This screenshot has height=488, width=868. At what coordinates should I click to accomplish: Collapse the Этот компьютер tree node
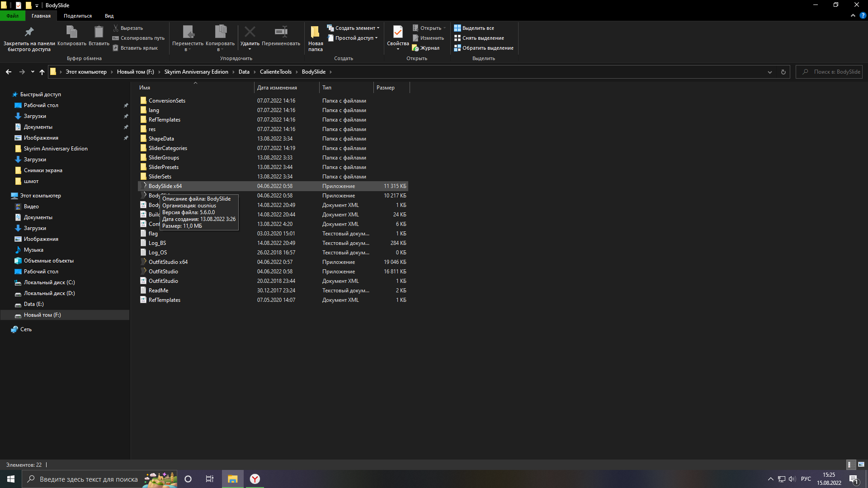coord(6,196)
